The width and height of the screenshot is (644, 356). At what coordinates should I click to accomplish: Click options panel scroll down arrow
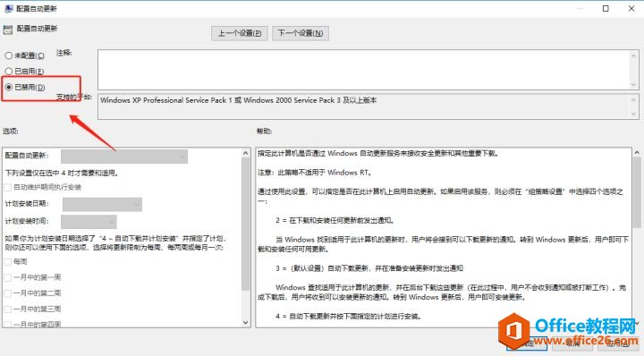click(246, 322)
